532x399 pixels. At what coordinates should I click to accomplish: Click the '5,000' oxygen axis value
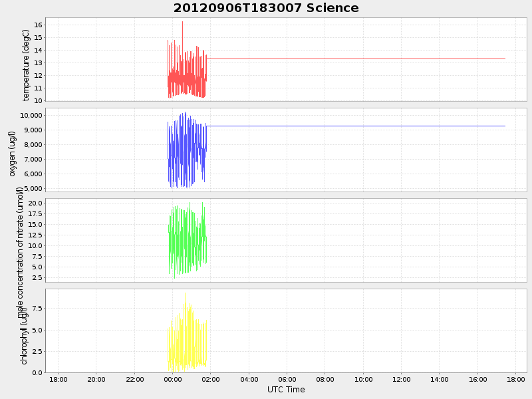33,189
